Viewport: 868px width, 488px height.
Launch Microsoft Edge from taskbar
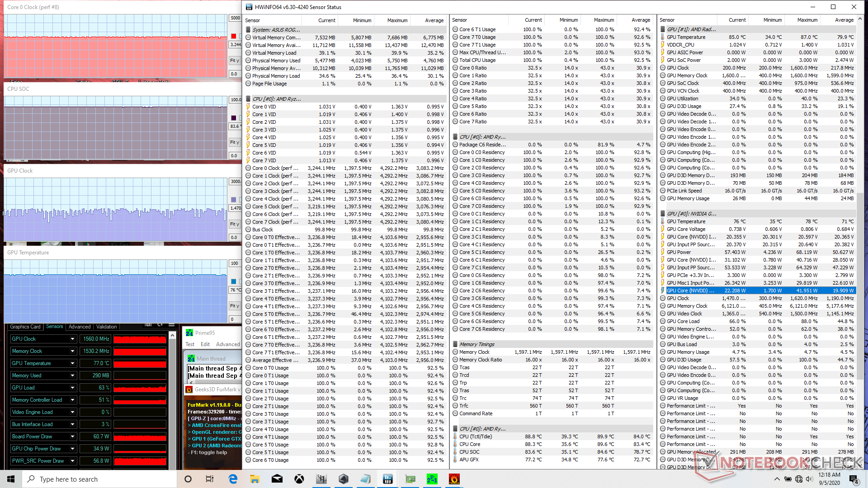click(x=233, y=479)
